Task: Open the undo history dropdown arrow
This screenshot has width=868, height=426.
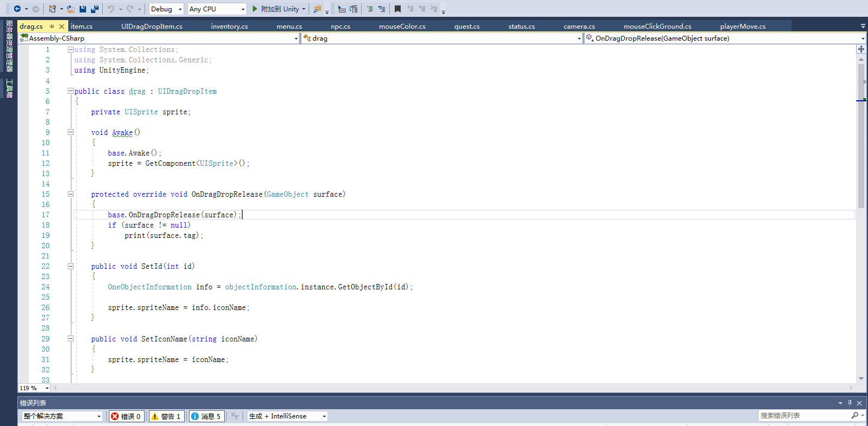Action: 120,9
